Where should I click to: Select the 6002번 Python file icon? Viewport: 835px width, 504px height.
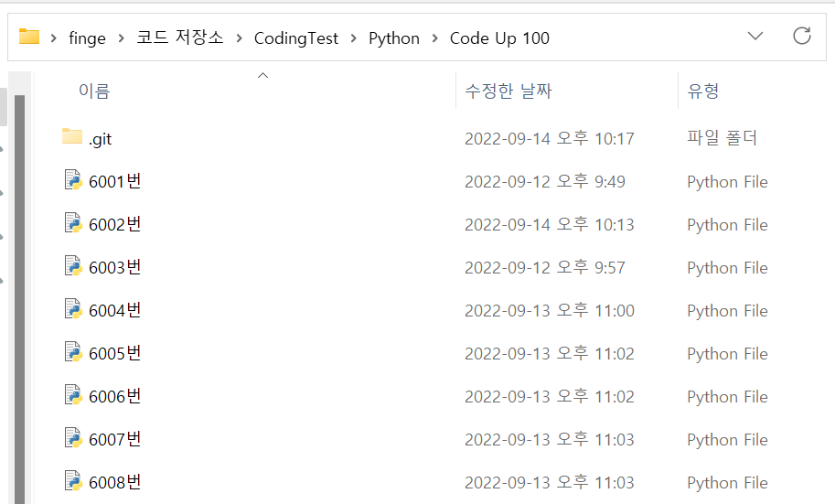pyautogui.click(x=73, y=222)
